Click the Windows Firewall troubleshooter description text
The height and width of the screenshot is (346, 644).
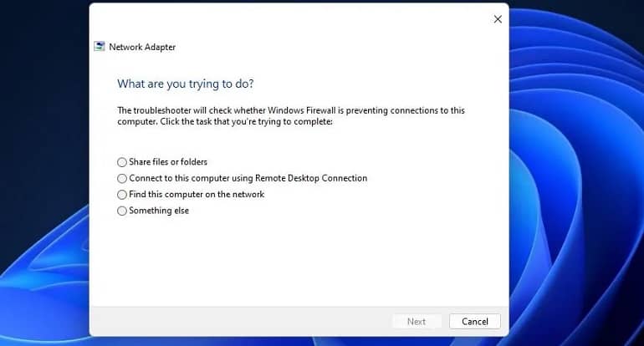pyautogui.click(x=291, y=115)
